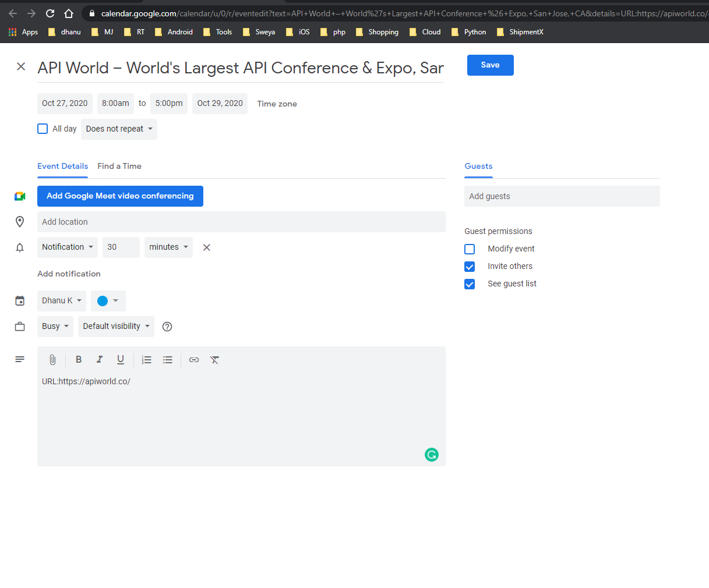Viewport: 709px width, 588px height.
Task: Open the Cloud bookmark folder
Action: 425,32
